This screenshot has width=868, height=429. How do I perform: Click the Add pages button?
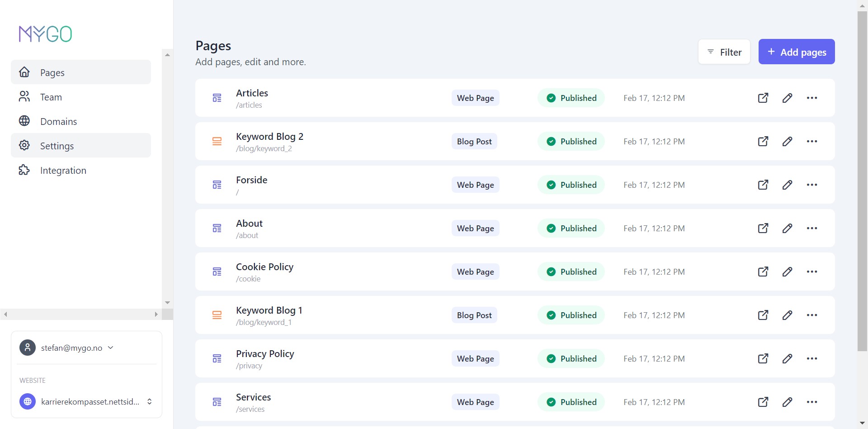click(x=796, y=52)
